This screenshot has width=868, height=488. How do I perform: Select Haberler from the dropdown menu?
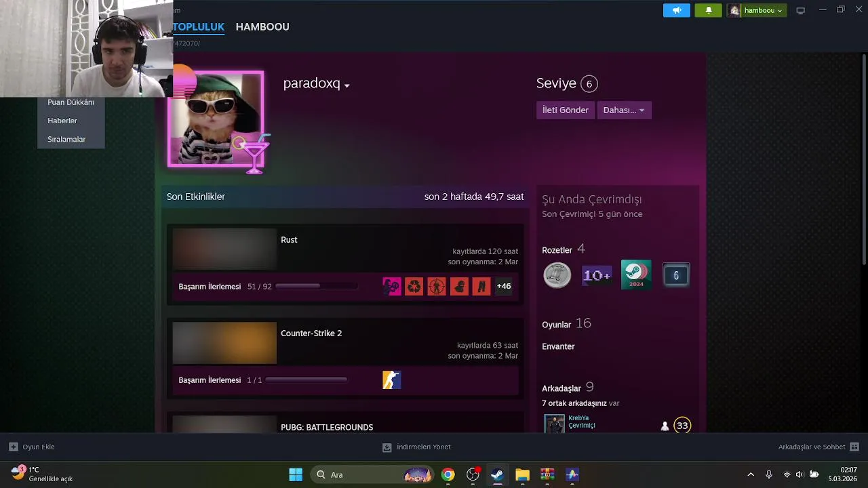click(62, 121)
